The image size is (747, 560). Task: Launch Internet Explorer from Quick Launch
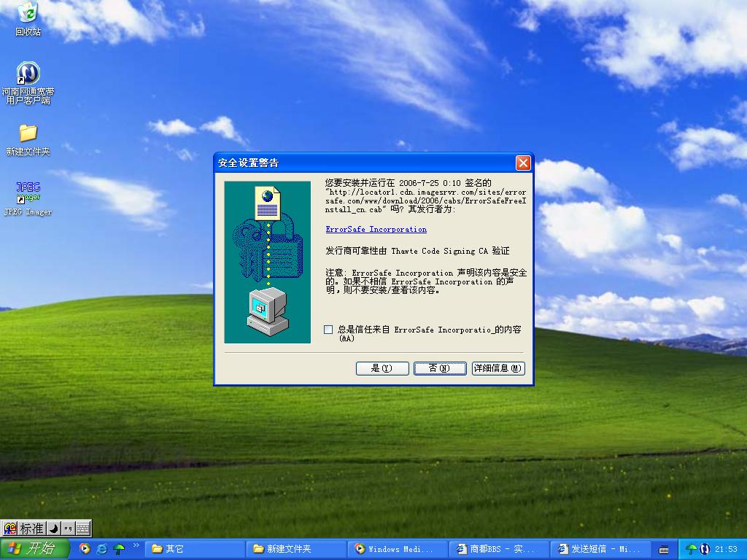click(x=101, y=548)
